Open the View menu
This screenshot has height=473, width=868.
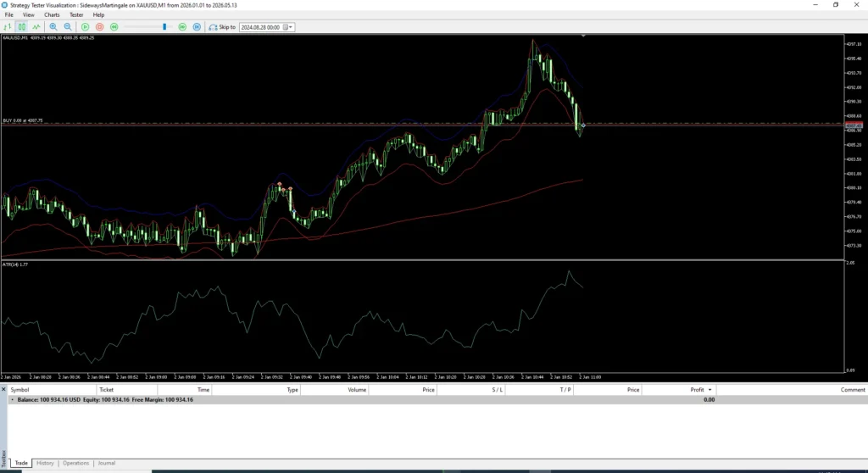tap(28, 15)
